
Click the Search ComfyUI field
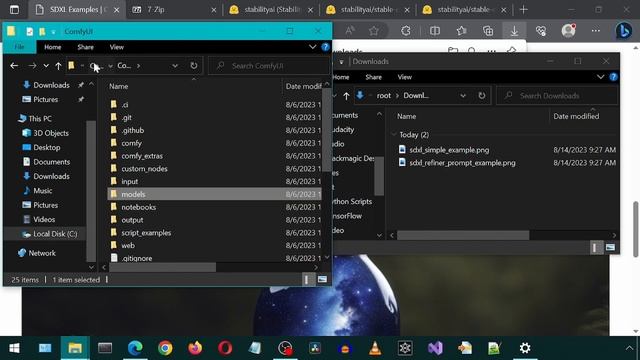coord(269,66)
